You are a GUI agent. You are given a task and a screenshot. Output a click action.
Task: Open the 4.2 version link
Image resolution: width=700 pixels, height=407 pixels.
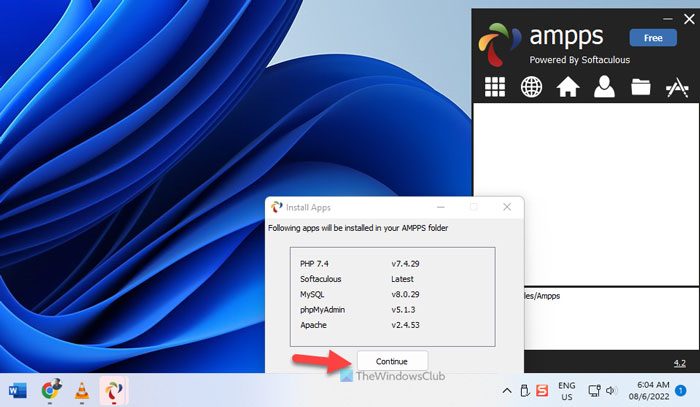pyautogui.click(x=679, y=363)
